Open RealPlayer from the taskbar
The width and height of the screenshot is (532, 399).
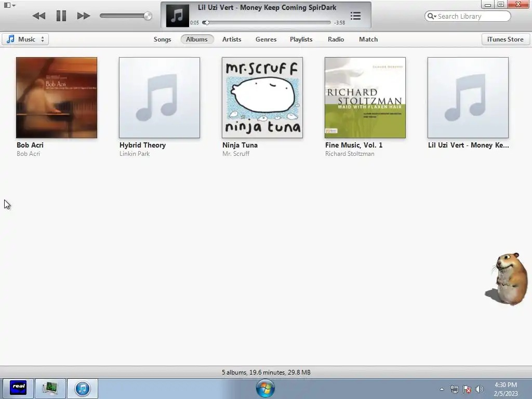click(18, 388)
